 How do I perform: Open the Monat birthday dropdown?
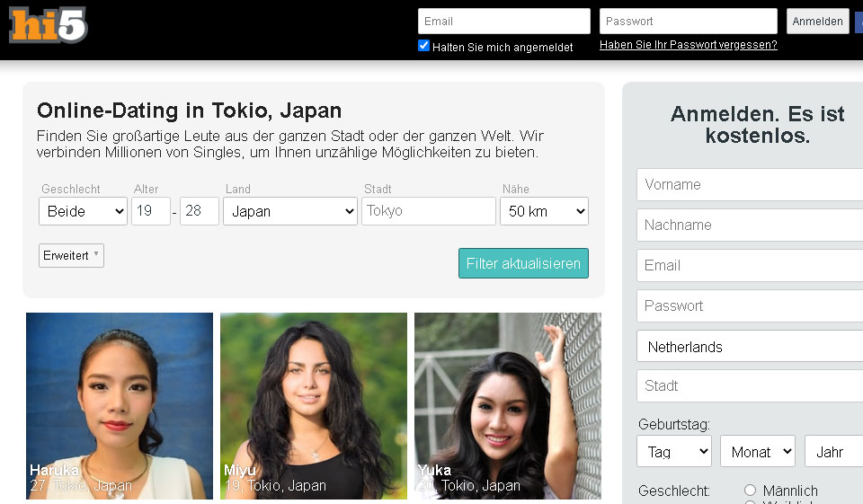point(757,452)
